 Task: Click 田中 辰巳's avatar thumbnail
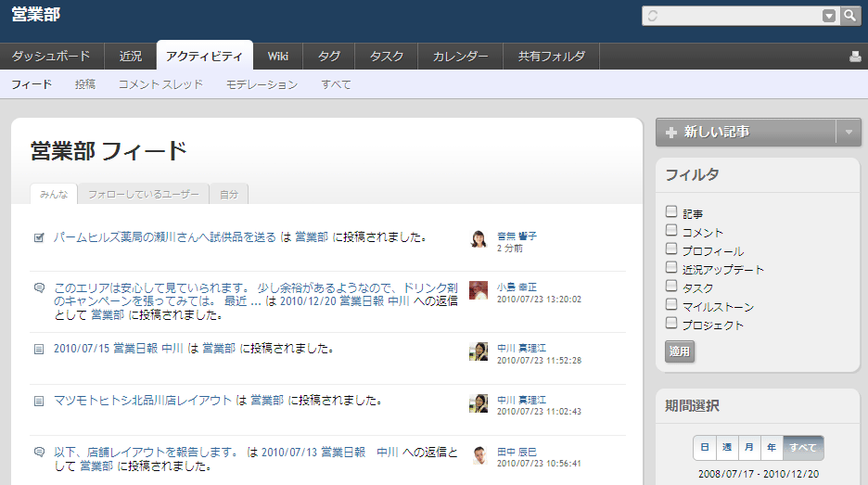[479, 455]
